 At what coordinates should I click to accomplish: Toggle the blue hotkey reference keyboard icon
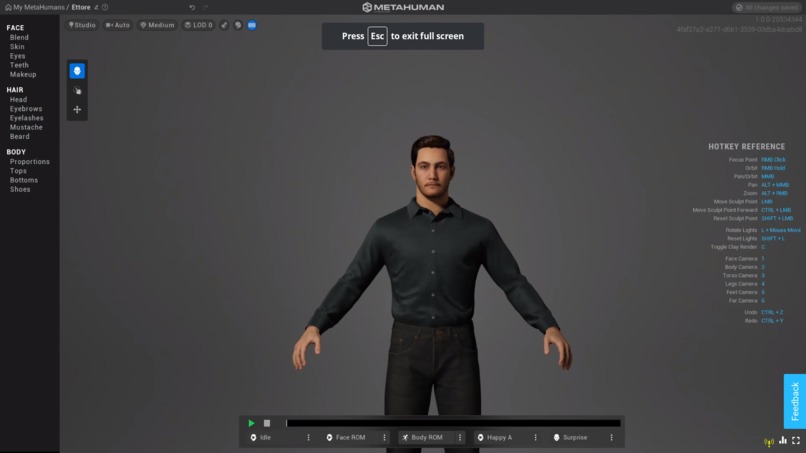(252, 25)
